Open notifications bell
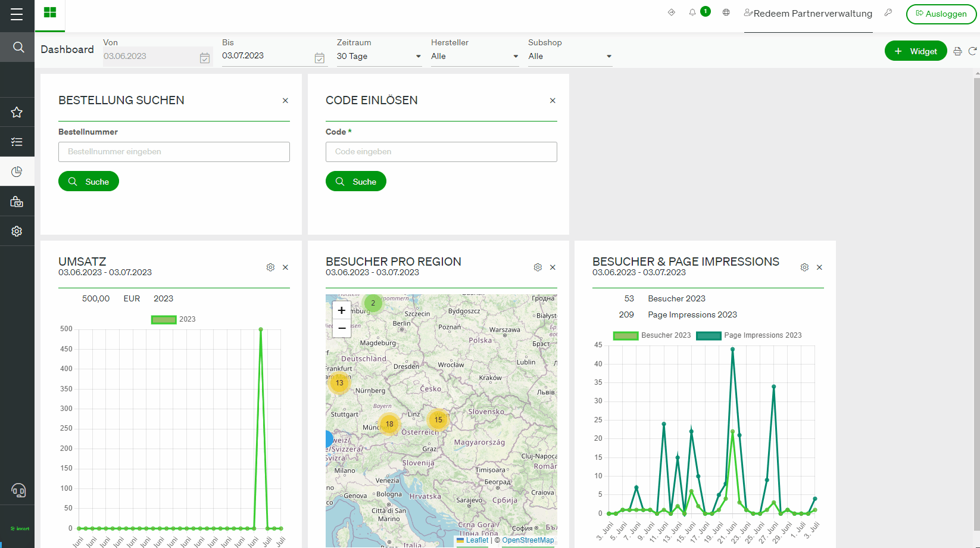The height and width of the screenshot is (548, 980). [692, 13]
